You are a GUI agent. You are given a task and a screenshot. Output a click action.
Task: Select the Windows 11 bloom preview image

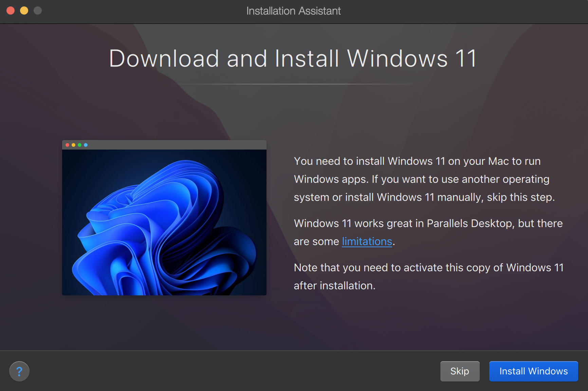tap(164, 222)
